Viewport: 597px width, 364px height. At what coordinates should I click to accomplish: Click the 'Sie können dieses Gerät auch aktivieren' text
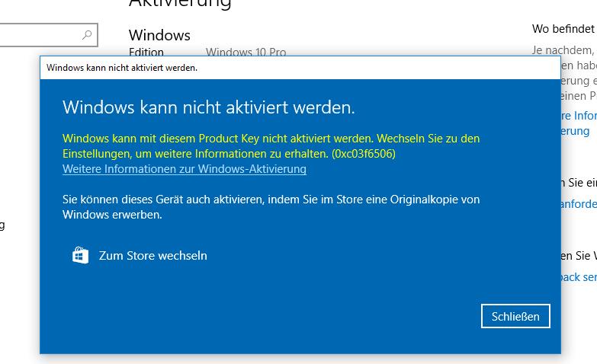tap(271, 207)
